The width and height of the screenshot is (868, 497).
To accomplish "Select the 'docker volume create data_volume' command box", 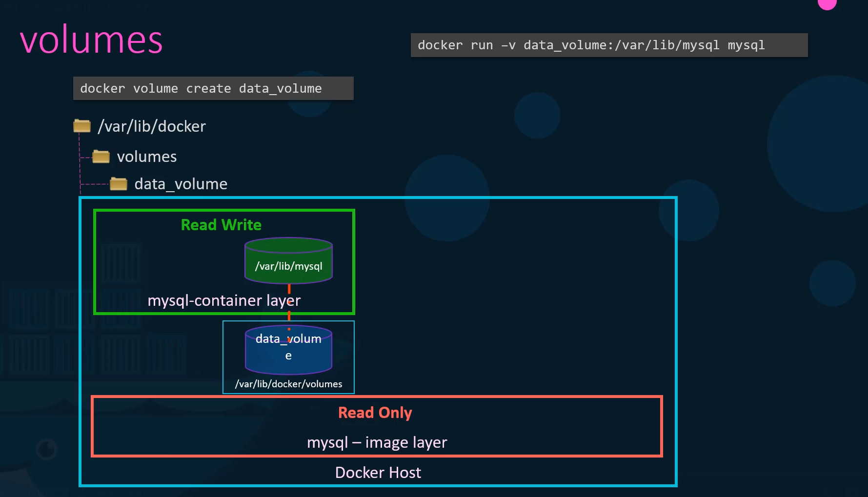I will 213,88.
